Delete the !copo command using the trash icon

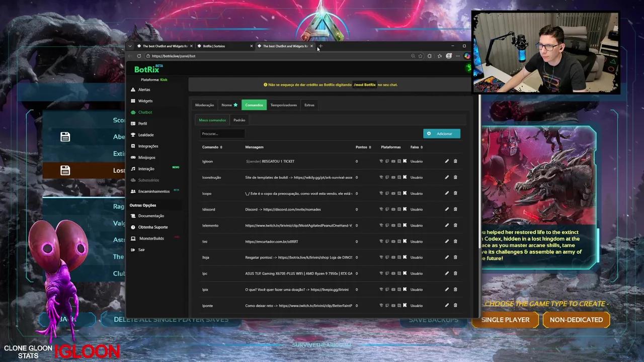click(x=455, y=193)
